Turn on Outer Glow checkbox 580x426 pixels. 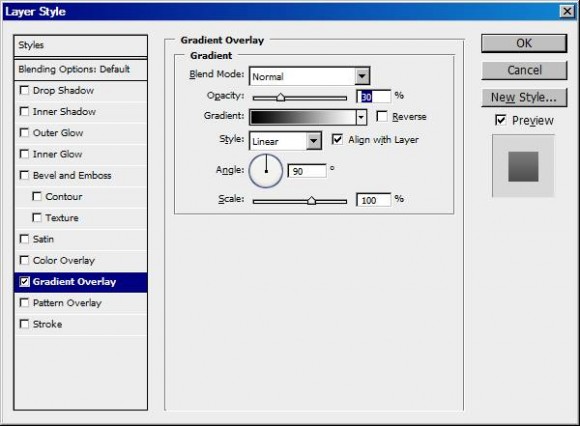coord(24,132)
